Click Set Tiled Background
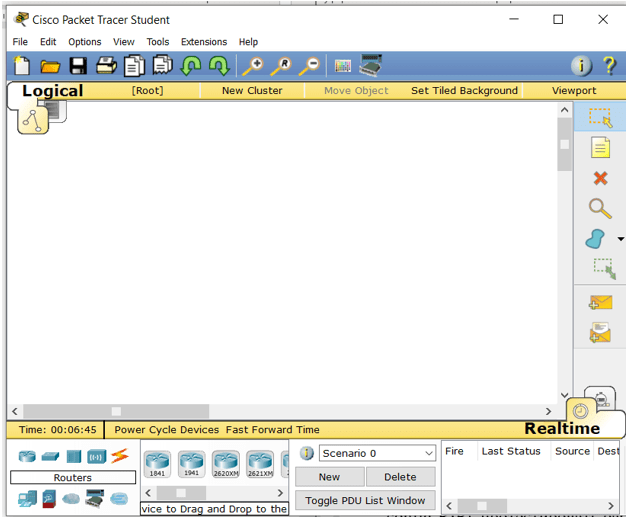Image resolution: width=630 pixels, height=522 pixels. 464,91
